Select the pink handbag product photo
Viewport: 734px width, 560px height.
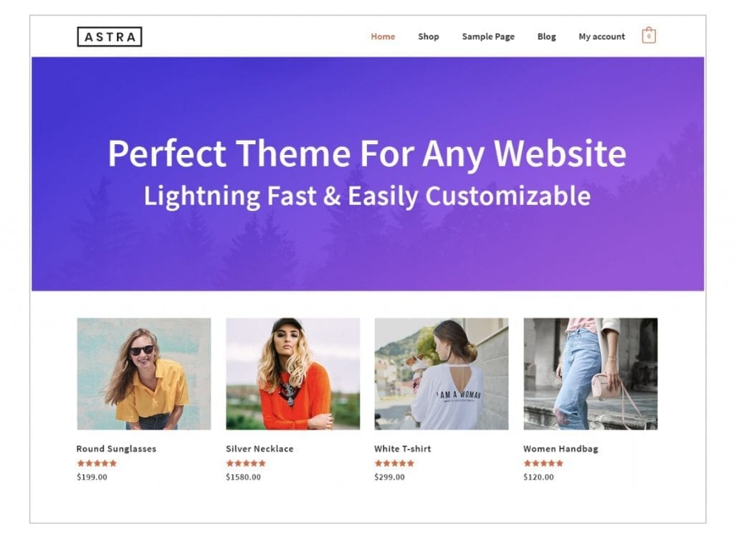(x=591, y=374)
